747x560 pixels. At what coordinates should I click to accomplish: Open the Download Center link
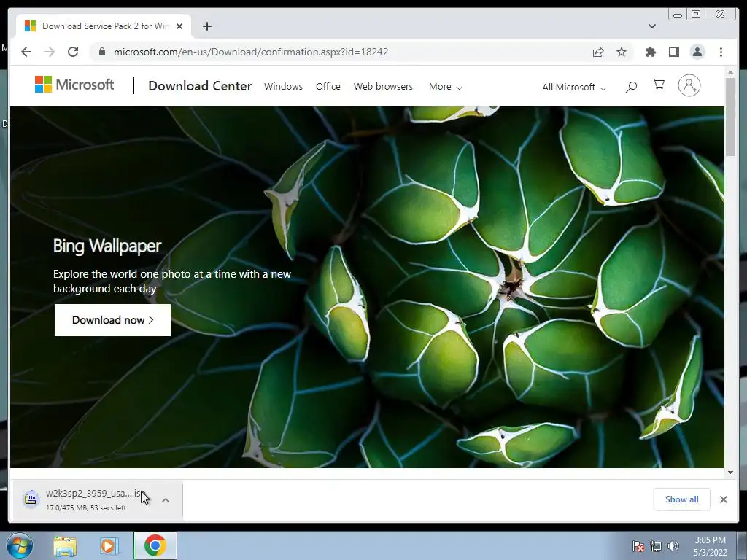[x=200, y=86]
